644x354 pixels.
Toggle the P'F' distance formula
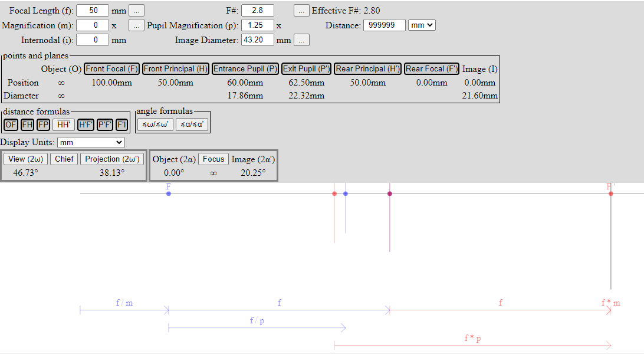coord(105,124)
